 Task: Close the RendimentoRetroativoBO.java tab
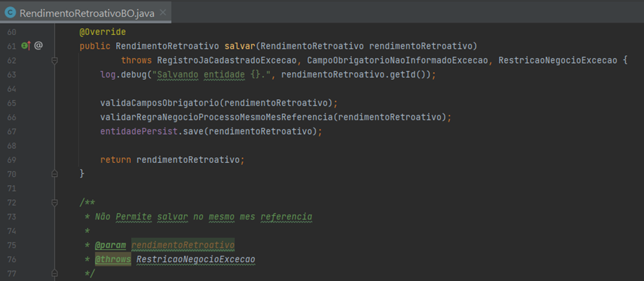coord(162,13)
